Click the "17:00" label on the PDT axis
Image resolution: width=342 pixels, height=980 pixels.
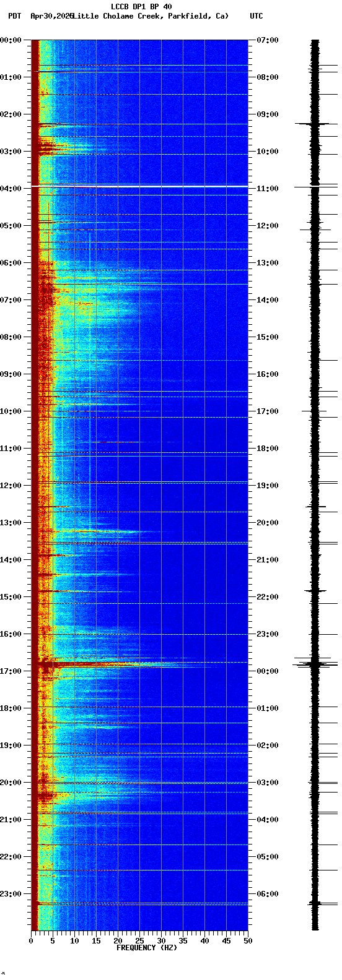coord(11,671)
